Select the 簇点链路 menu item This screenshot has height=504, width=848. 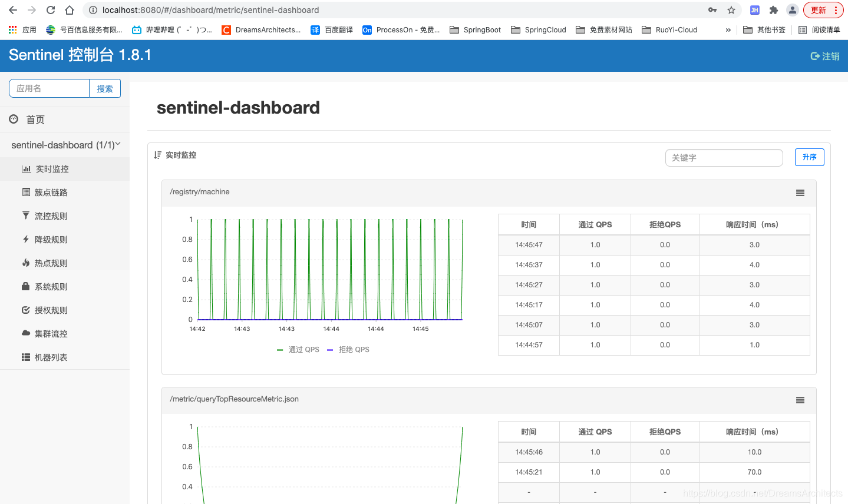pos(65,193)
